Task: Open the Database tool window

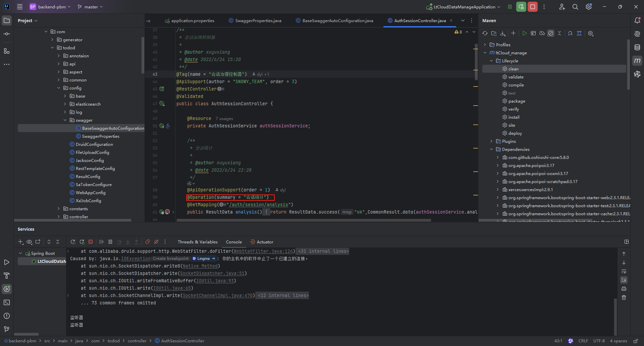Action: tap(638, 47)
